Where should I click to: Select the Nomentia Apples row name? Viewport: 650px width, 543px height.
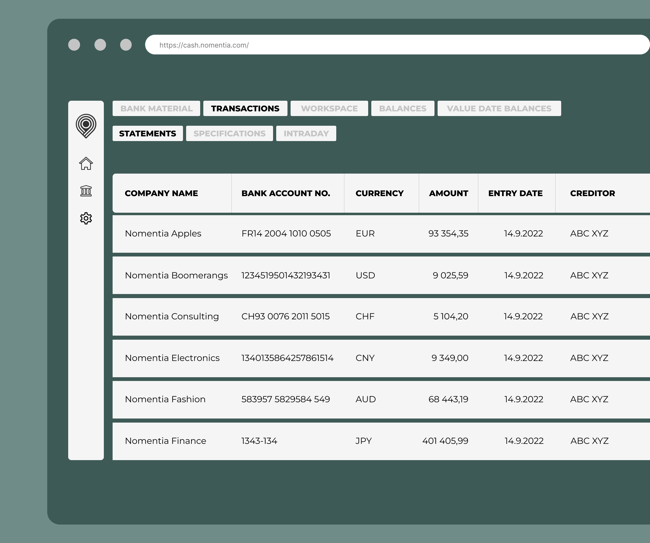163,234
